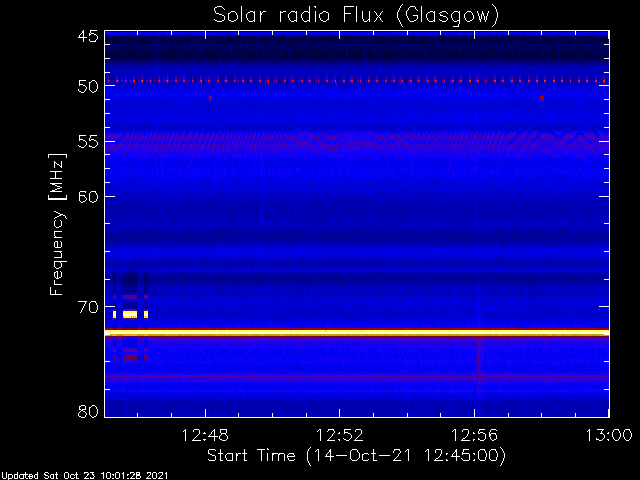Click the 12:52 time tick label
The image size is (640, 480).
[x=340, y=436]
